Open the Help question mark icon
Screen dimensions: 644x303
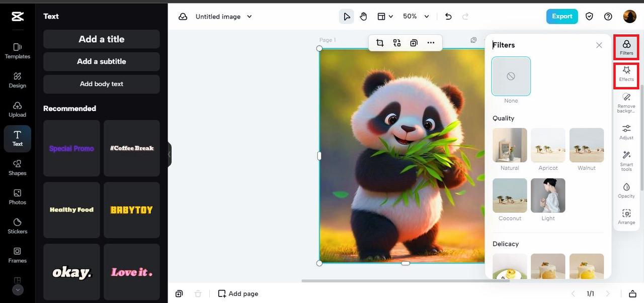608,17
